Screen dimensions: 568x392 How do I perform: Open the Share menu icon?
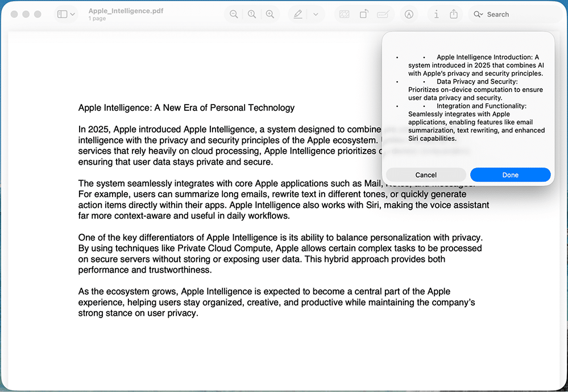(453, 14)
